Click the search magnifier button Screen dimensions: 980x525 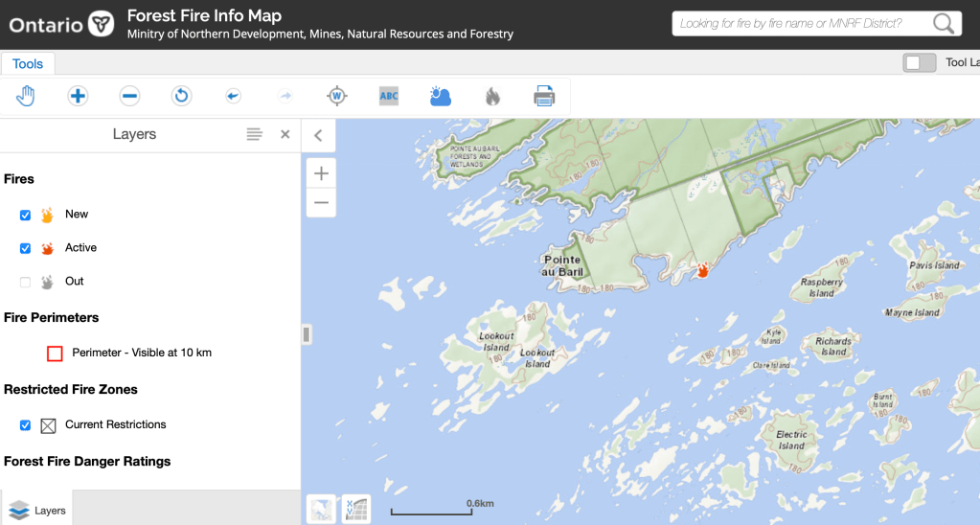[x=944, y=24]
